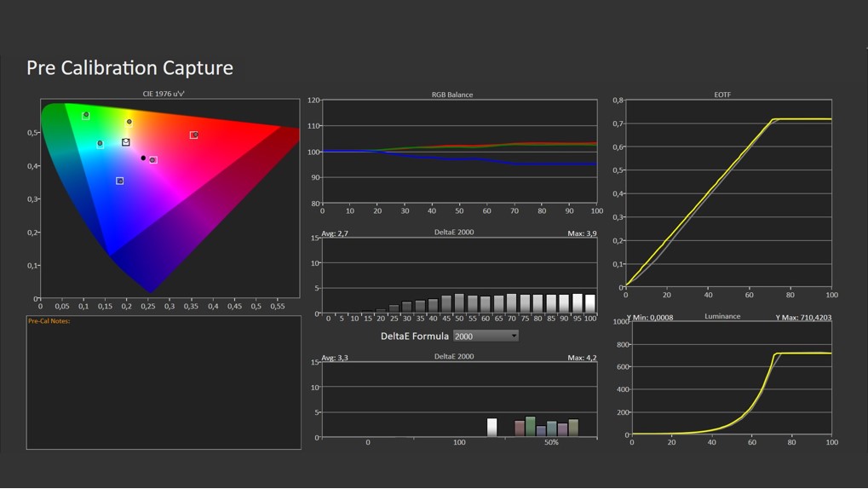Open the DeltaE Formula dropdown
This screenshot has width=868, height=489.
tap(486, 336)
